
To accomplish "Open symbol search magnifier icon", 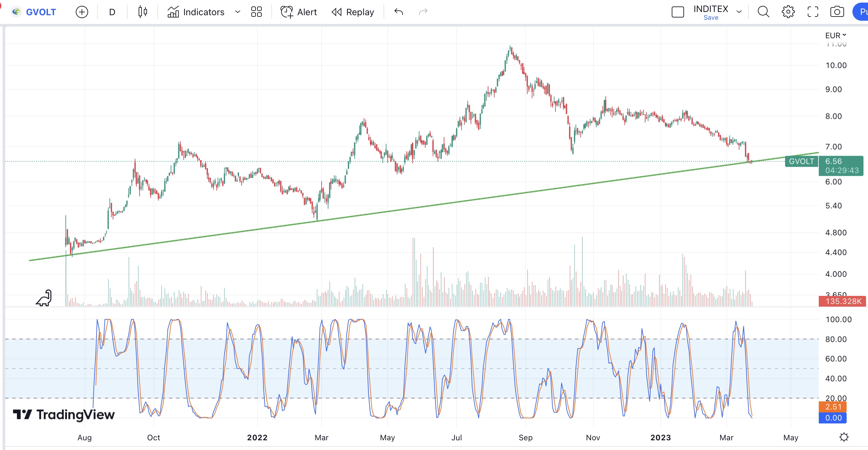I will [x=763, y=12].
